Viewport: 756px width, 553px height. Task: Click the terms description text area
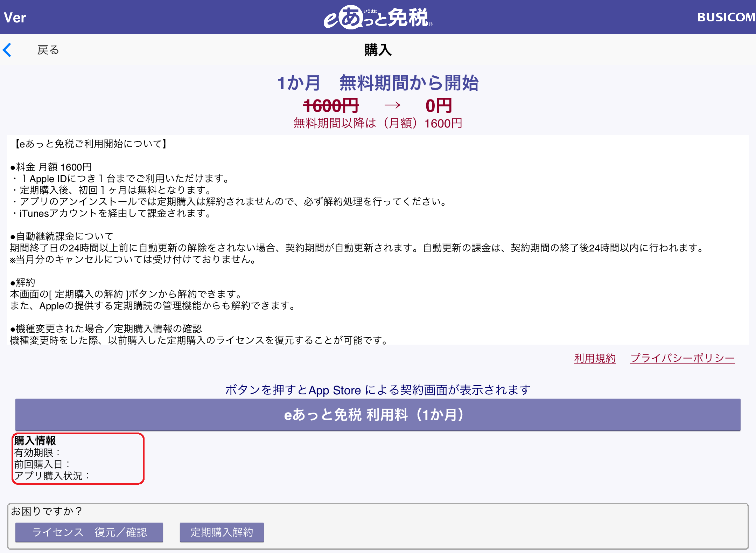[x=378, y=240]
